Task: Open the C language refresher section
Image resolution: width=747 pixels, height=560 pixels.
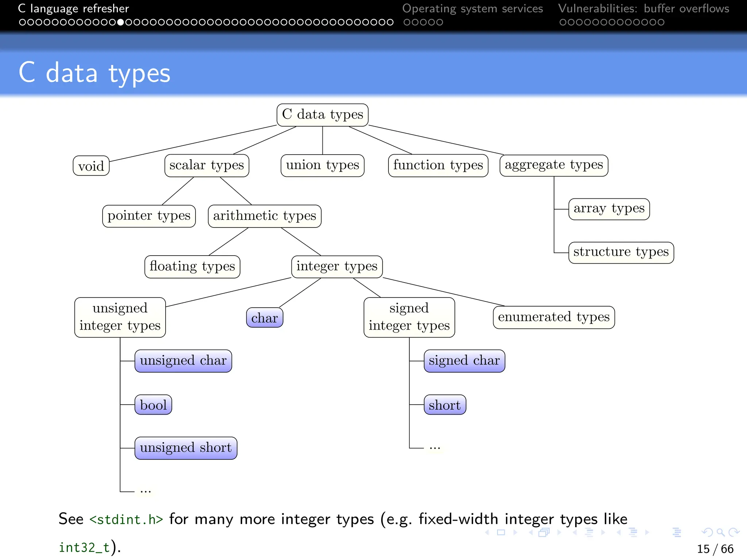Action: click(73, 8)
